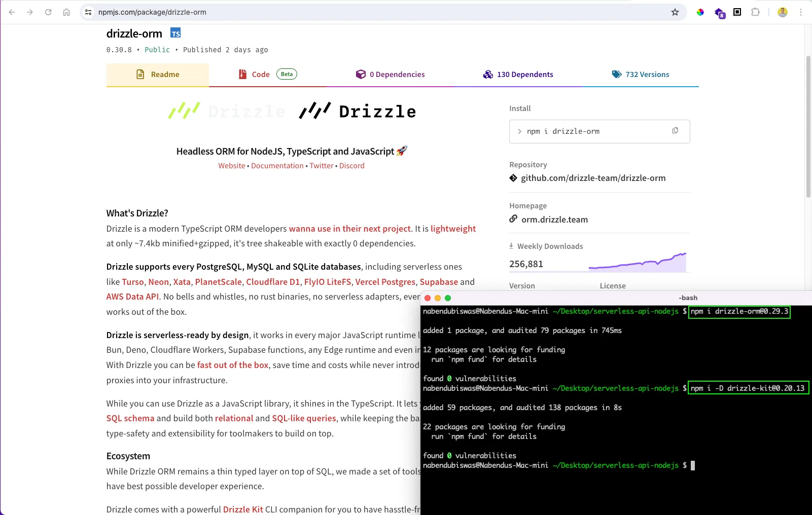812x515 pixels.
Task: Open the FlyIO LiteFS link
Action: coord(328,282)
